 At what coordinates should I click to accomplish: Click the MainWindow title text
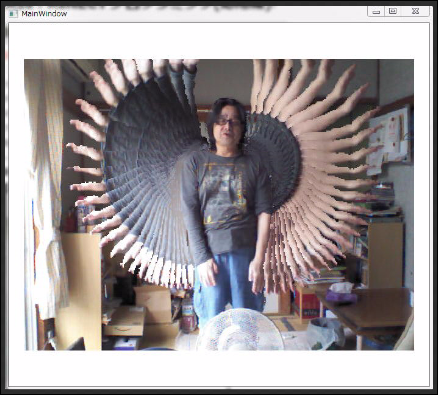click(44, 14)
